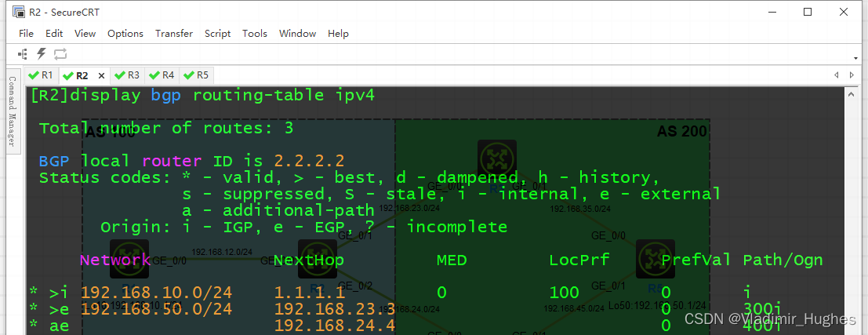Click the Session Manager toolbar icon

23,53
